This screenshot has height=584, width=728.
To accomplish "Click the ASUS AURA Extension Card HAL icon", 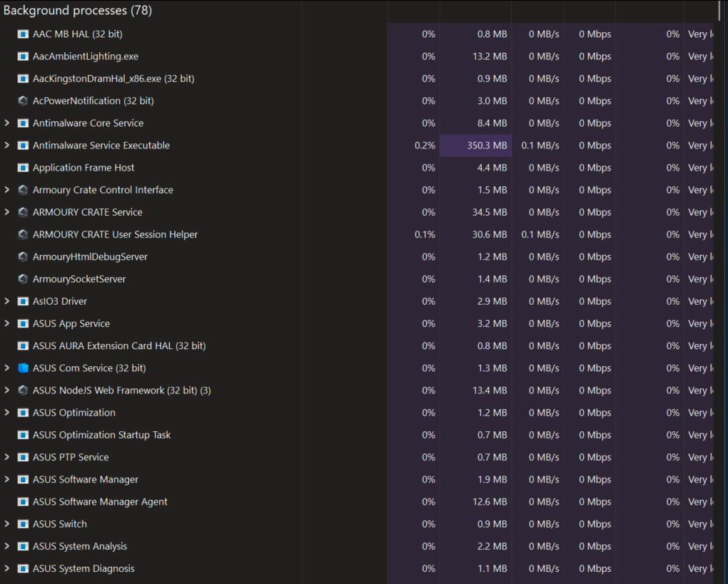I will [x=23, y=346].
